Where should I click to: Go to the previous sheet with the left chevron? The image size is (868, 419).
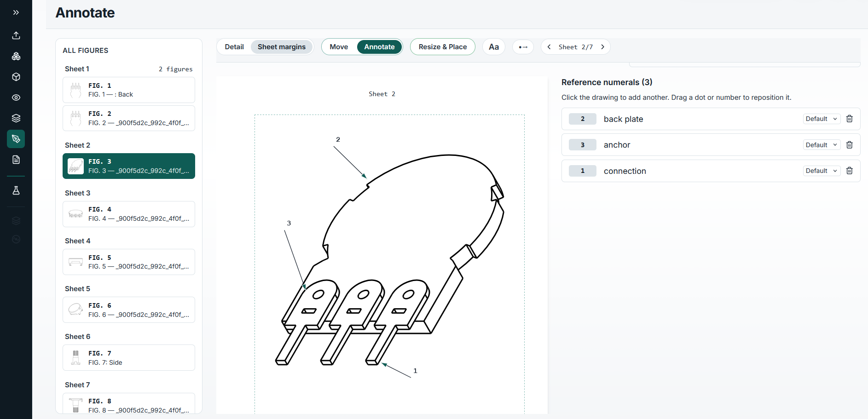coord(549,47)
